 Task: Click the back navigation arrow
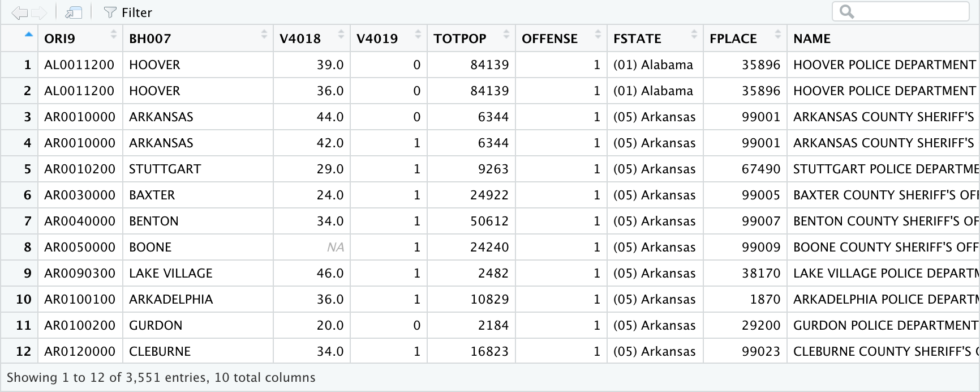[19, 12]
